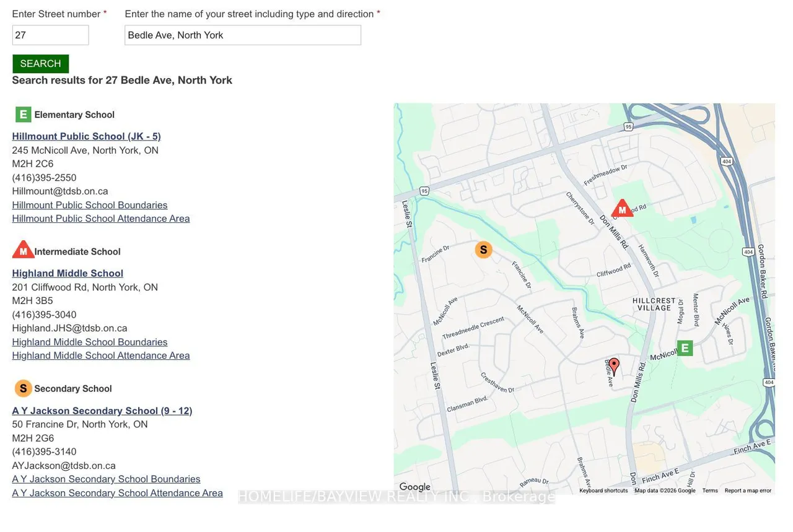Click the Threadneedle Crescent street label on map
This screenshot has height=532, width=793.
point(473,328)
